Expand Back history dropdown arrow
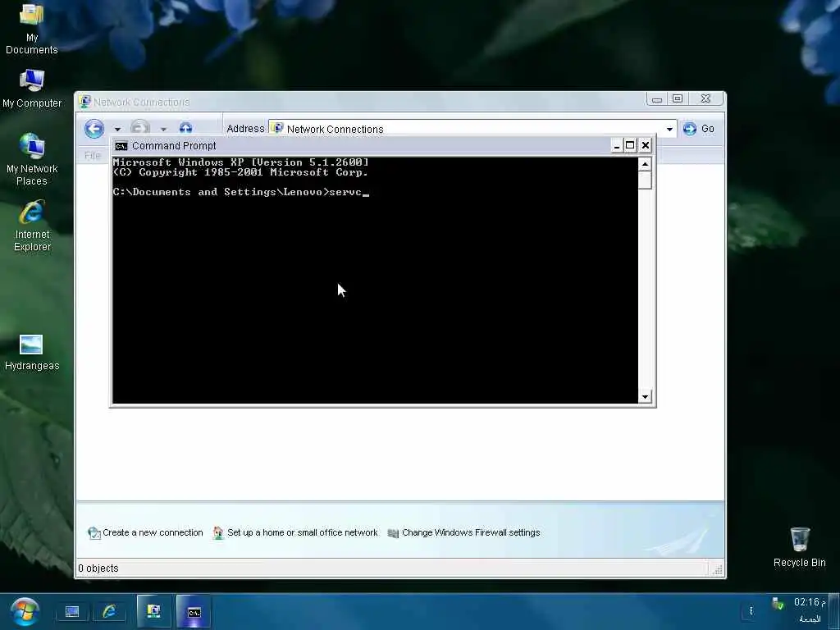This screenshot has width=840, height=630. (x=117, y=129)
